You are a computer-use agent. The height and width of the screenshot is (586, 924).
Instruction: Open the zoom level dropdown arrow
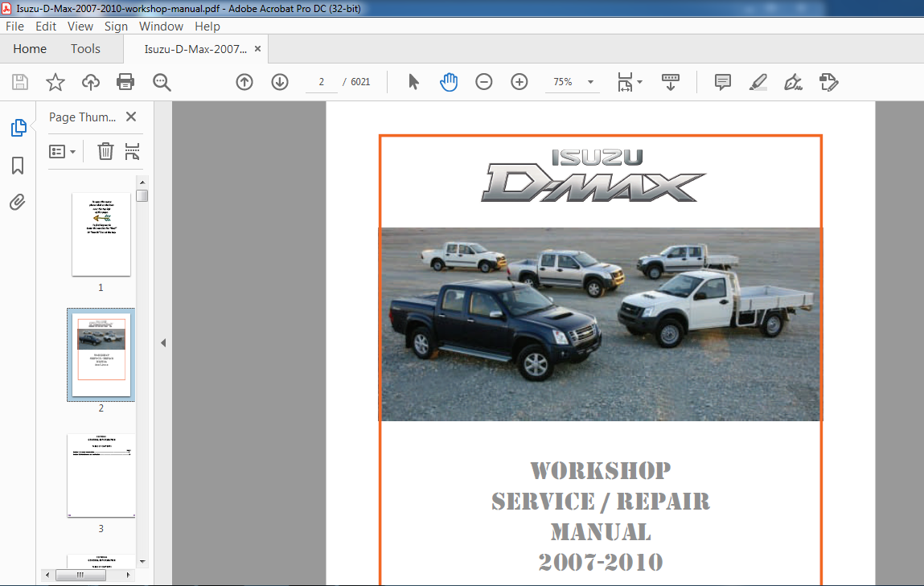point(590,82)
